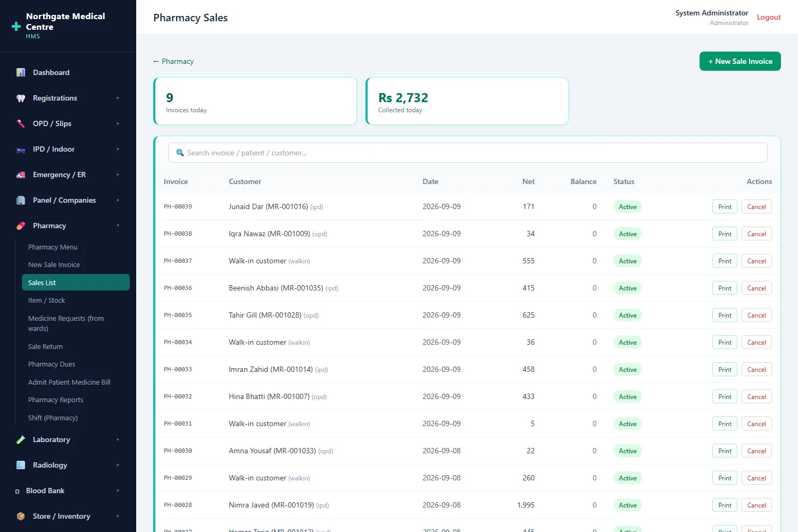Expand the Registrations submenu arrow
The height and width of the screenshot is (532, 798).
coord(118,98)
